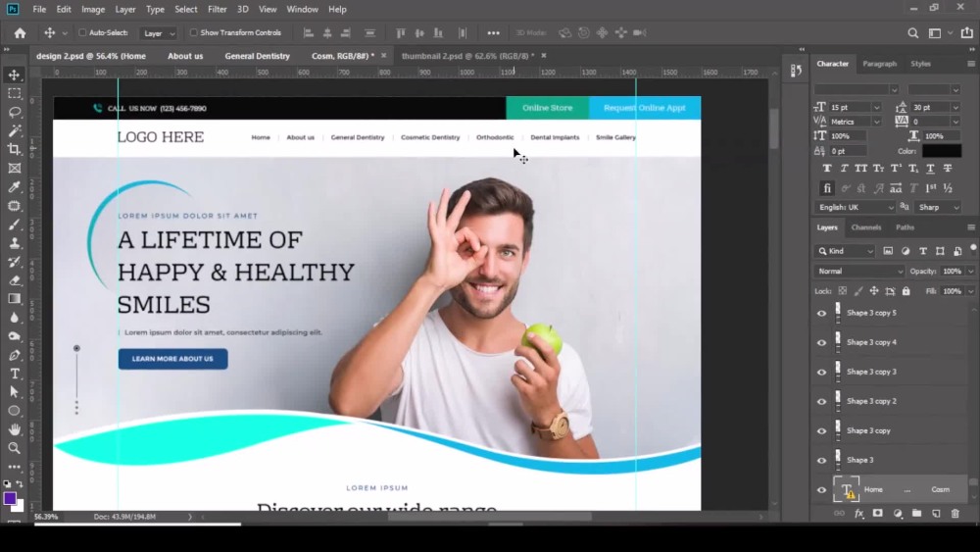Click the tracking value field showing 0

(x=930, y=122)
